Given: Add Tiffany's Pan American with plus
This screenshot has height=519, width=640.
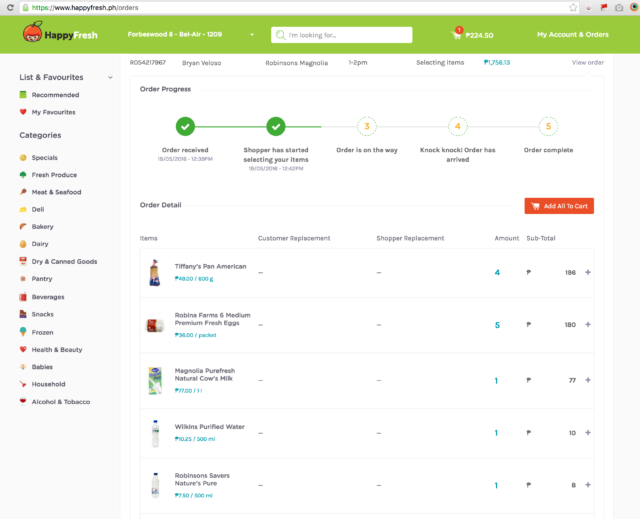Looking at the screenshot, I should [x=588, y=272].
